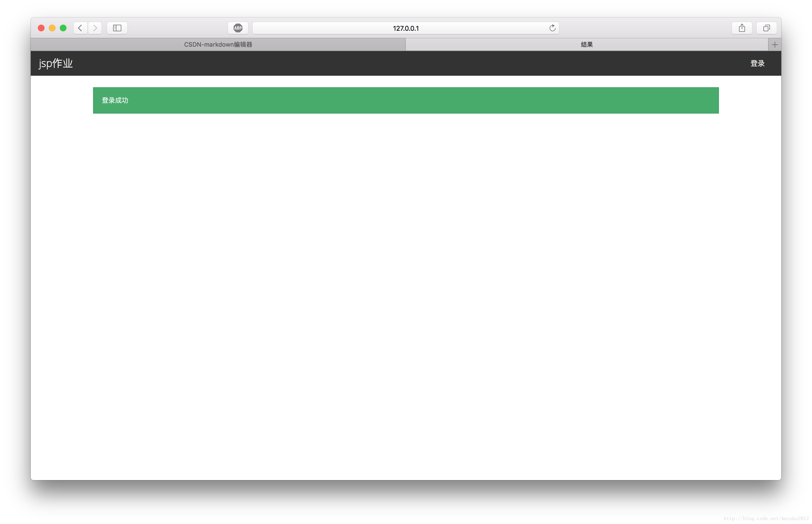Click the 登录 button in navbar
The image size is (812, 524).
pyautogui.click(x=758, y=63)
